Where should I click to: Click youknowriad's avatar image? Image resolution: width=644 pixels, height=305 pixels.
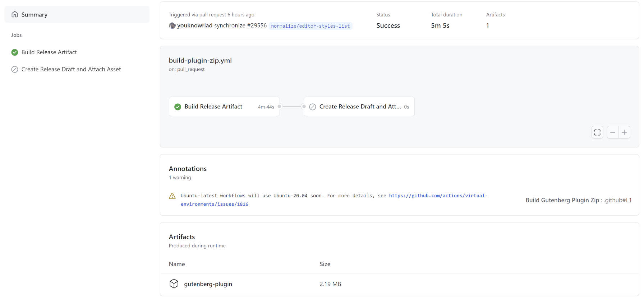[x=172, y=26]
